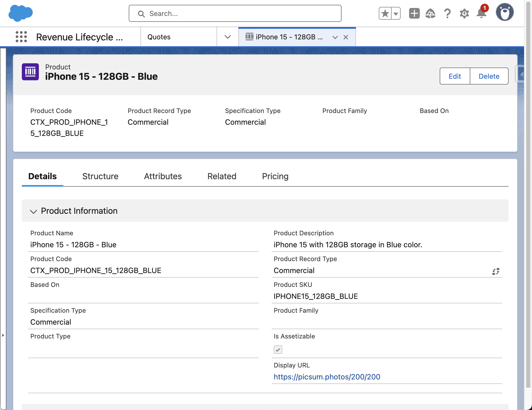
Task: Collapse the Product Information section
Action: tap(34, 211)
